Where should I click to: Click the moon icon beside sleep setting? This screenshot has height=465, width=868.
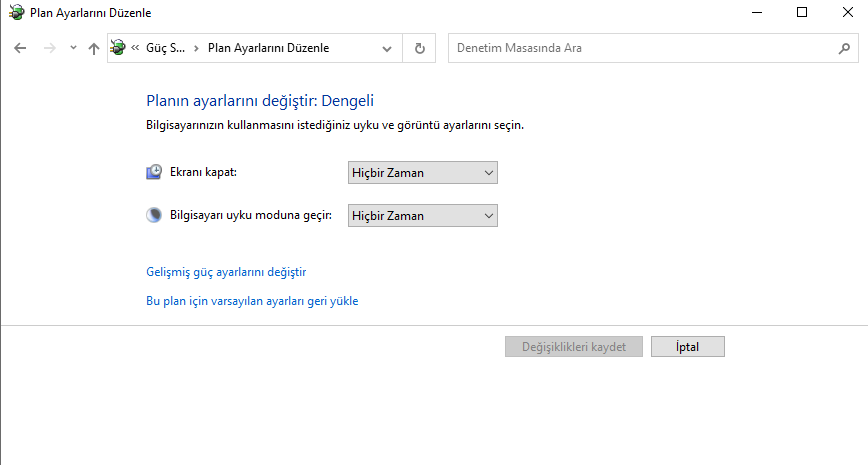pyautogui.click(x=153, y=214)
